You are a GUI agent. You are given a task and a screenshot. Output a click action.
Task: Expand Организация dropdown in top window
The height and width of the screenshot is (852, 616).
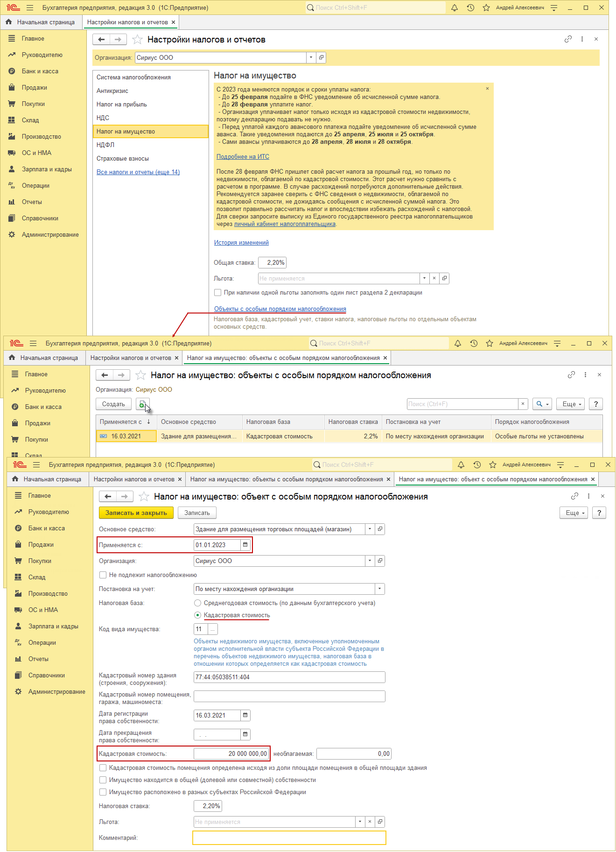(311, 57)
